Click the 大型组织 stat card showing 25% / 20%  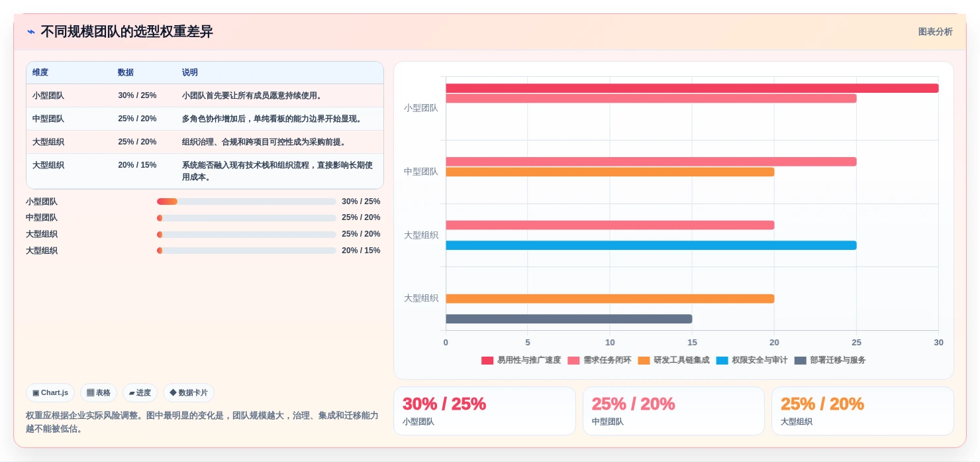pyautogui.click(x=863, y=411)
